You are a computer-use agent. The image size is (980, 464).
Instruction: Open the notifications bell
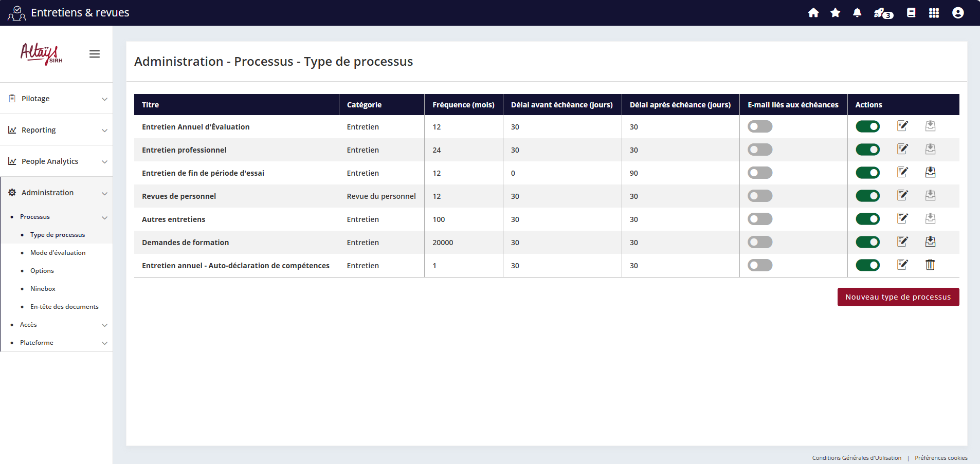point(857,13)
